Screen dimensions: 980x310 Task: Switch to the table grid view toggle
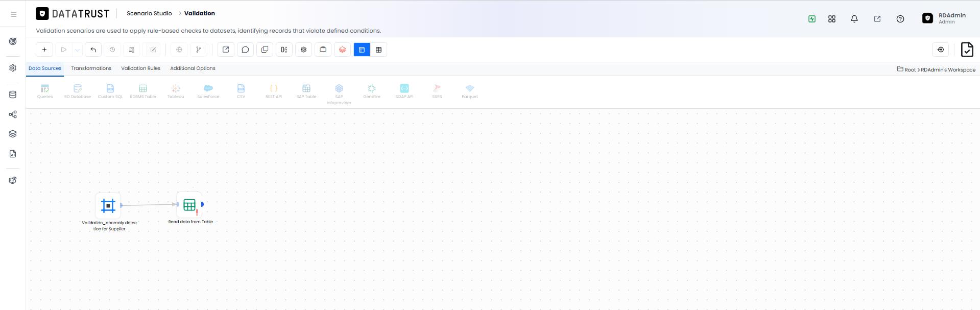378,50
